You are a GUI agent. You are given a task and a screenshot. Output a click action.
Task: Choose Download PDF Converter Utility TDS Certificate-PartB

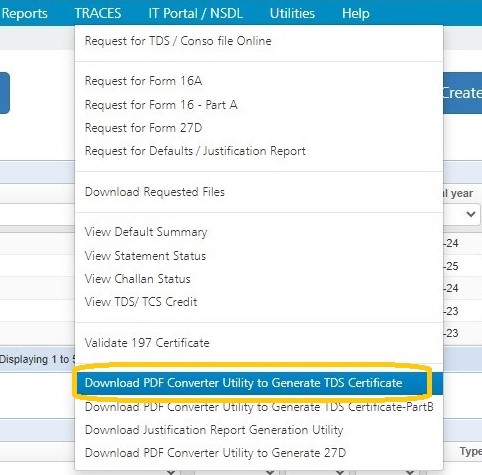coord(259,407)
